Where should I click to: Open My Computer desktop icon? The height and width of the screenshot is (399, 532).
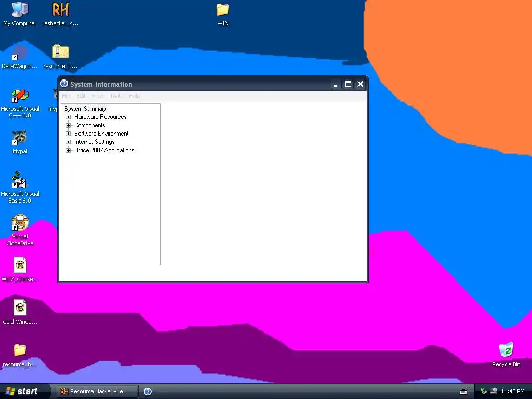(20, 10)
